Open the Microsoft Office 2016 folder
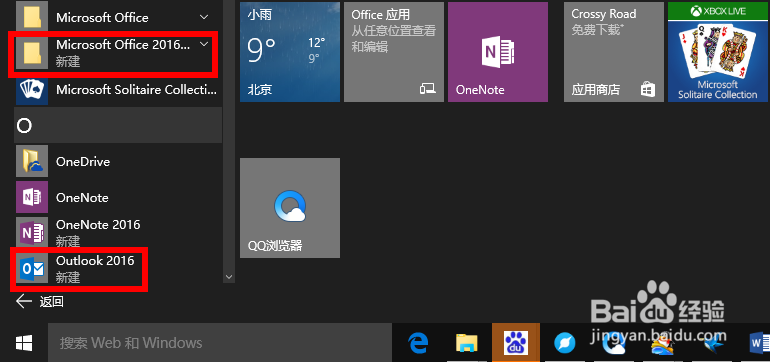The height and width of the screenshot is (362, 770). tap(118, 53)
